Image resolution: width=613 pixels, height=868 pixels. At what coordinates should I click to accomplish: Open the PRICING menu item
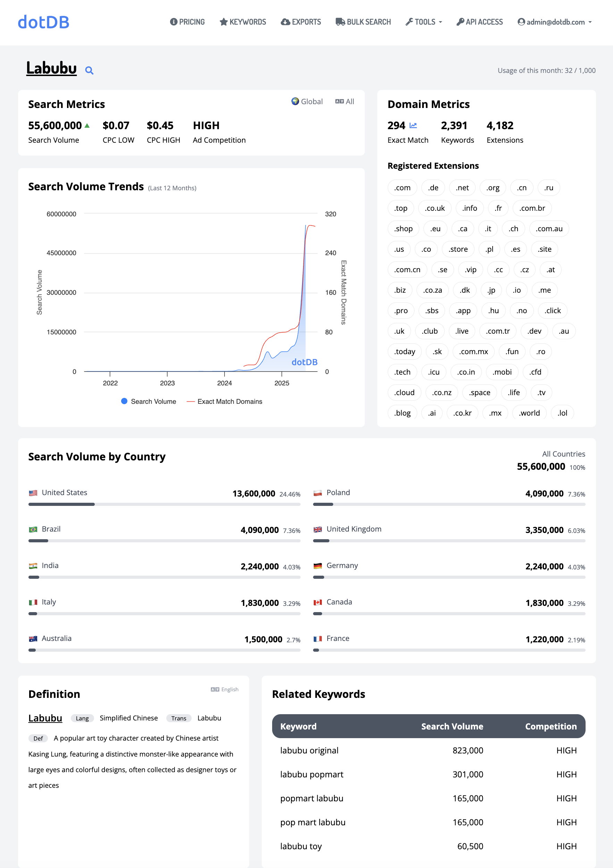click(x=187, y=22)
